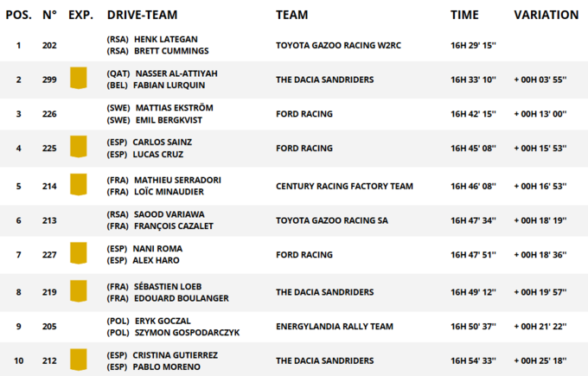Open Carlos Sainz driver entry
The height and width of the screenshot is (376, 588).
point(162,142)
